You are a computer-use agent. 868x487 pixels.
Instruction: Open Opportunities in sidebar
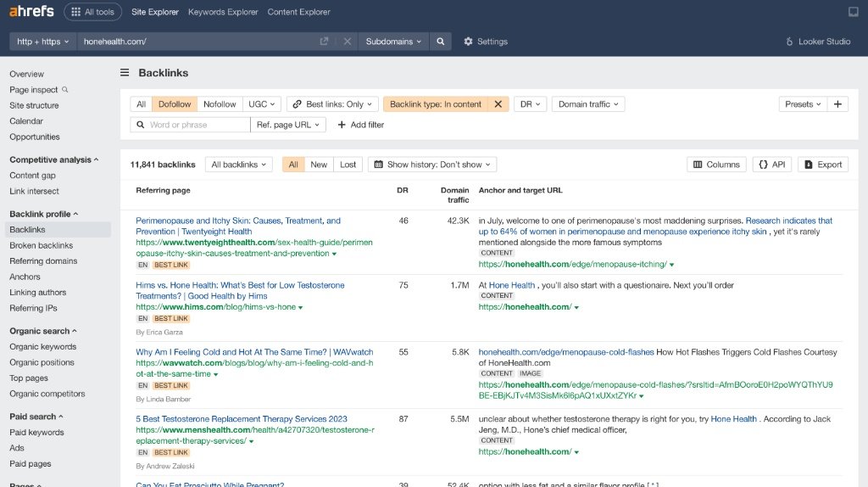tap(34, 137)
